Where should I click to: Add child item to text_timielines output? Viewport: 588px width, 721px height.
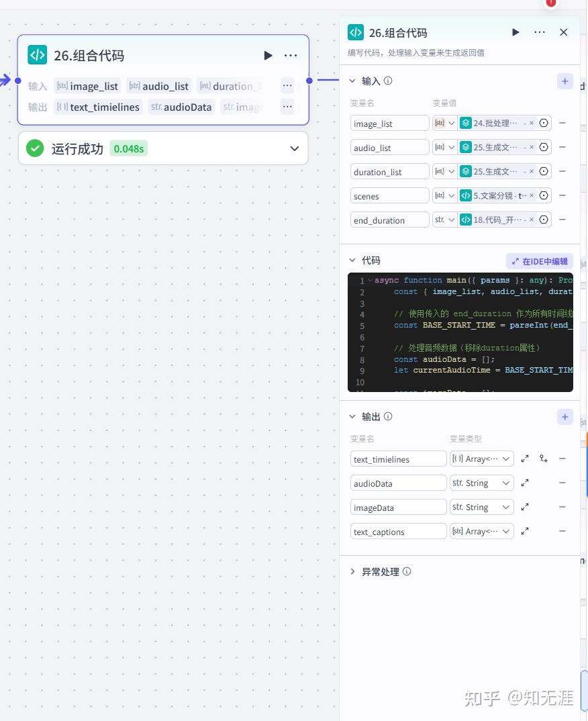(544, 459)
